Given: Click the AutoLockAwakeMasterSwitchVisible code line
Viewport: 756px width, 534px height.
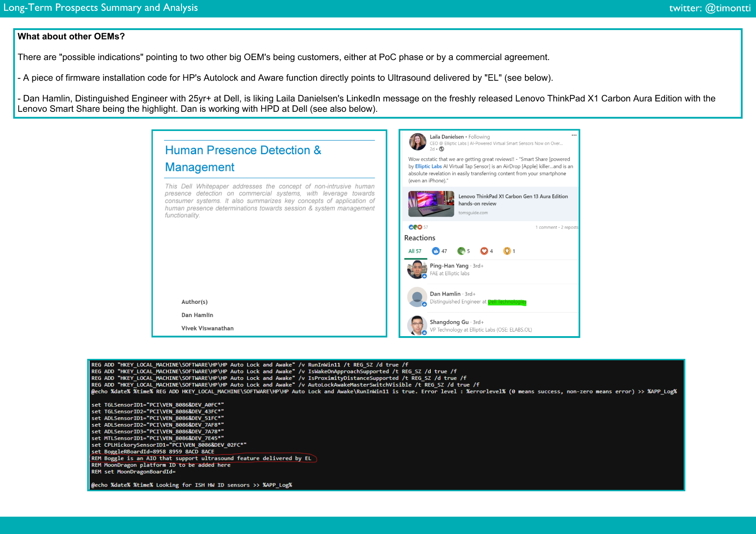Looking at the screenshot, I should click(285, 385).
